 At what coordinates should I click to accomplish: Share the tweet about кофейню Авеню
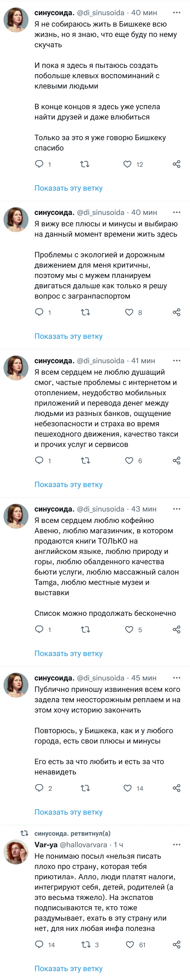(x=176, y=630)
